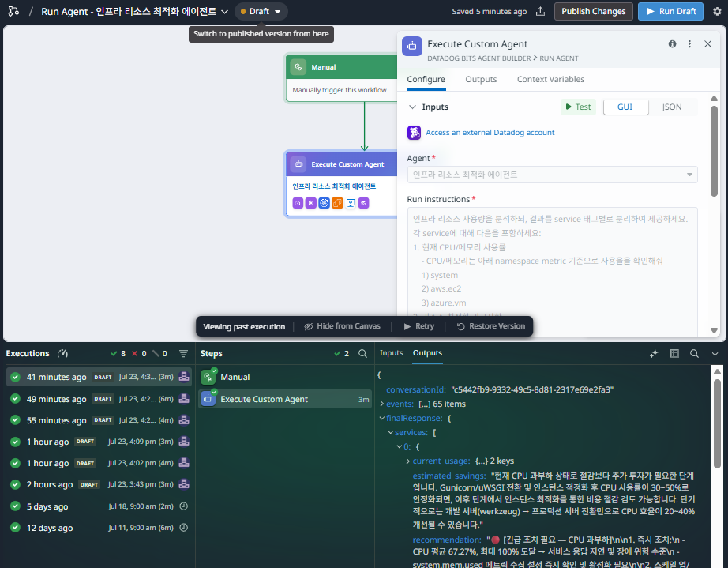The width and height of the screenshot is (728, 568).
Task: Collapse the bottom panel with chevron
Action: pyautogui.click(x=715, y=353)
